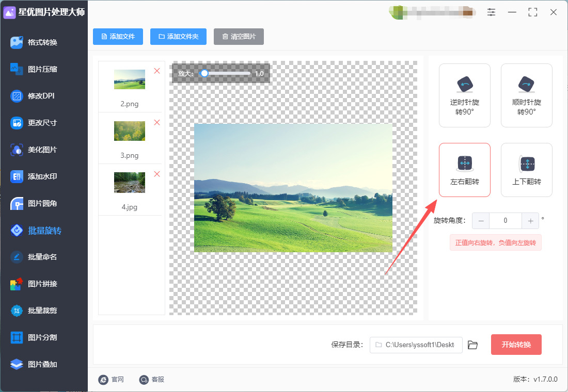
Task: Click 开始转换 to start conversion
Action: [516, 345]
